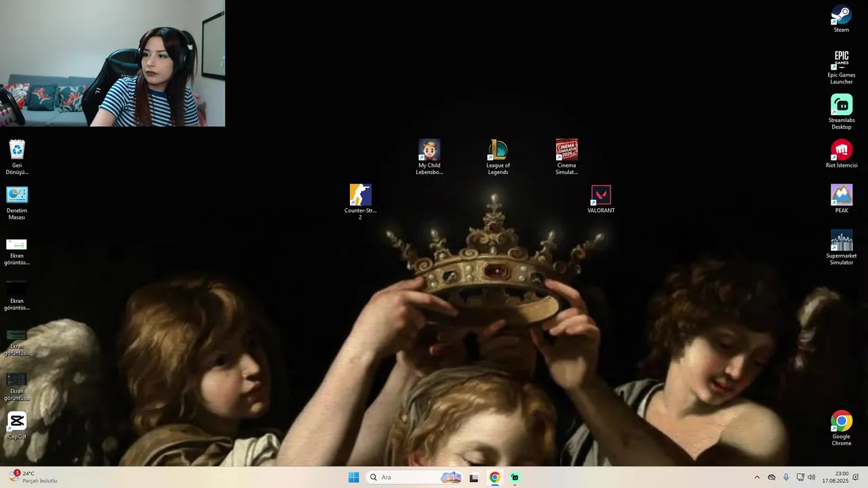
Task: Select the Counter-Strike 2 shortcut
Action: [x=360, y=202]
